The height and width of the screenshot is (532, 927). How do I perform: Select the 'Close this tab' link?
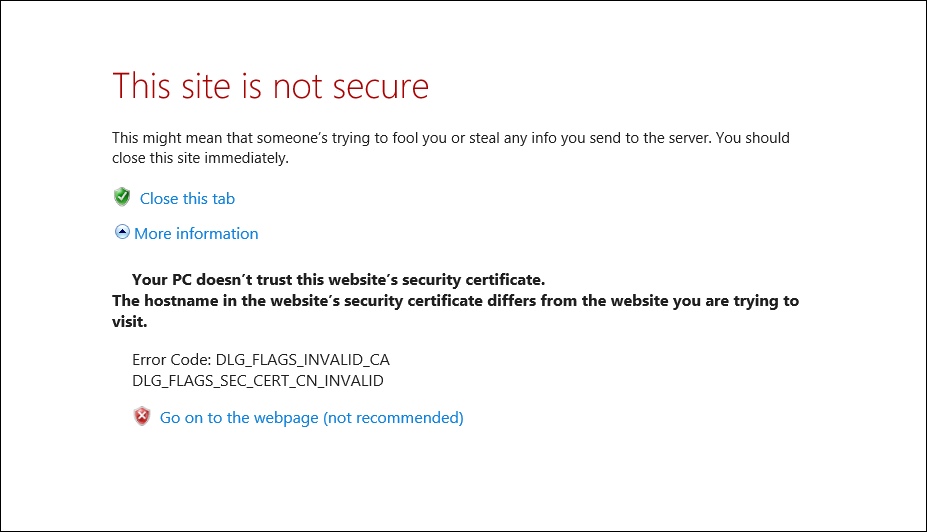(187, 198)
